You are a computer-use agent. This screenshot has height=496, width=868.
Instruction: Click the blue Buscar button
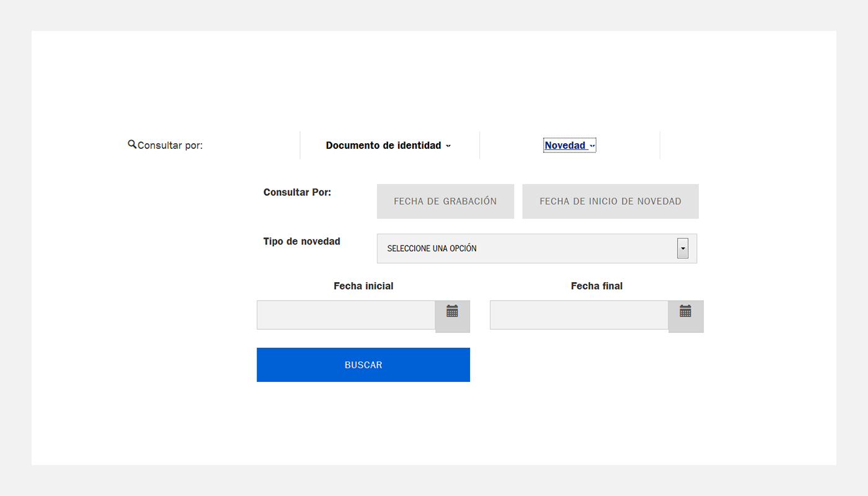363,365
